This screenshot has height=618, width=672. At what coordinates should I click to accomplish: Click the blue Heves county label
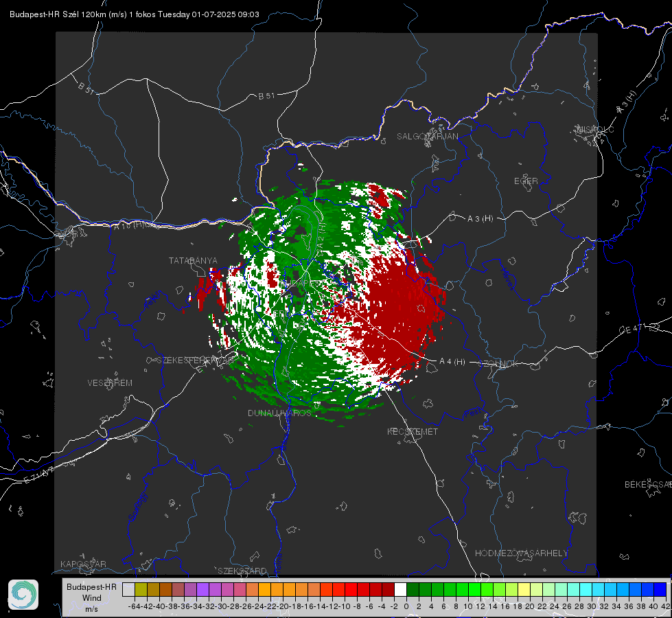tap(507, 279)
